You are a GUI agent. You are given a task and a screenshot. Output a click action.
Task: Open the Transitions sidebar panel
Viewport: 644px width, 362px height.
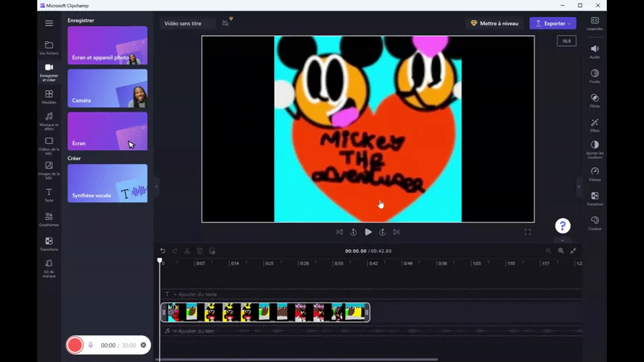(49, 244)
